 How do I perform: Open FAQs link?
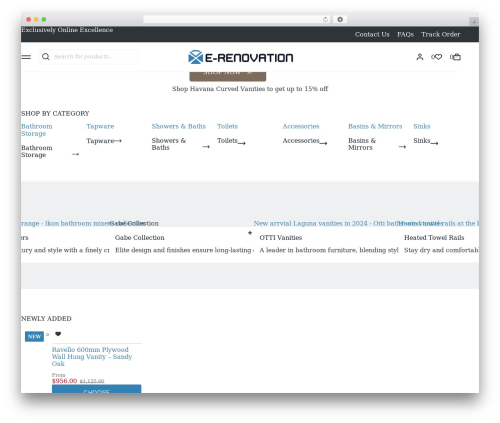pyautogui.click(x=405, y=34)
